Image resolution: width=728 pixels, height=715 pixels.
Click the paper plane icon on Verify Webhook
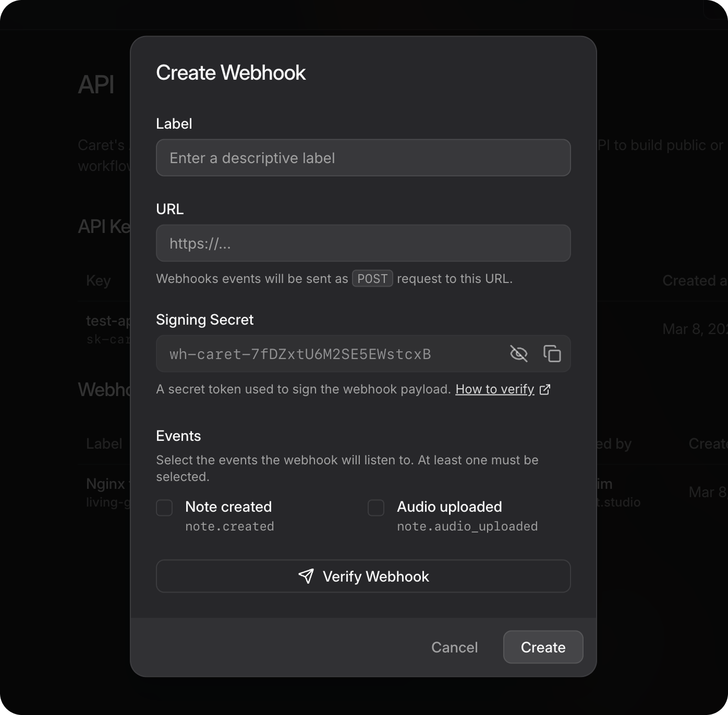click(307, 576)
